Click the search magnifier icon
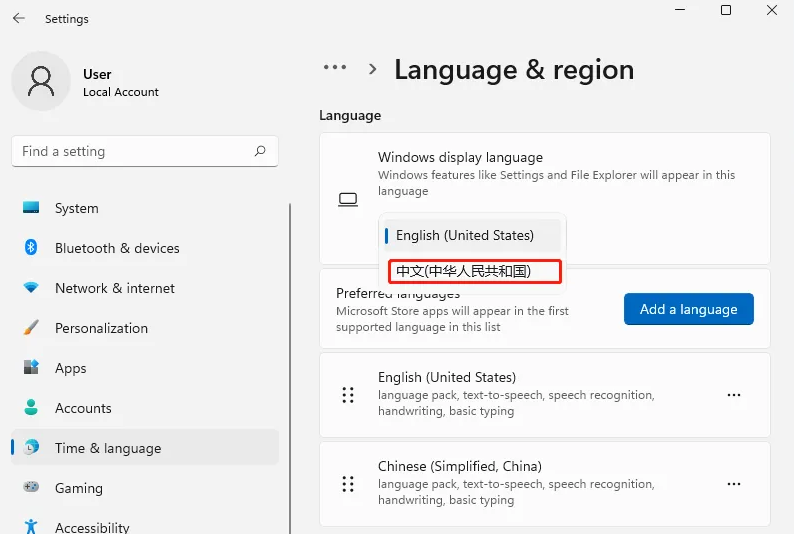This screenshot has height=534, width=794. [260, 151]
